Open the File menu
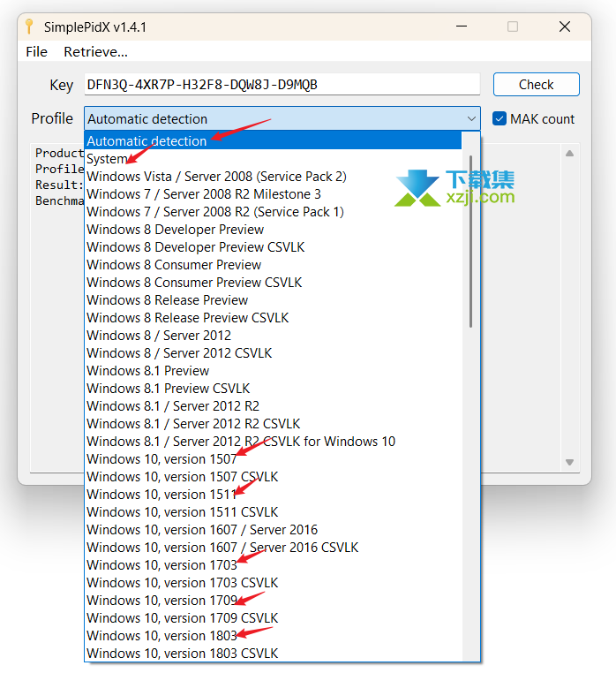 click(x=36, y=52)
